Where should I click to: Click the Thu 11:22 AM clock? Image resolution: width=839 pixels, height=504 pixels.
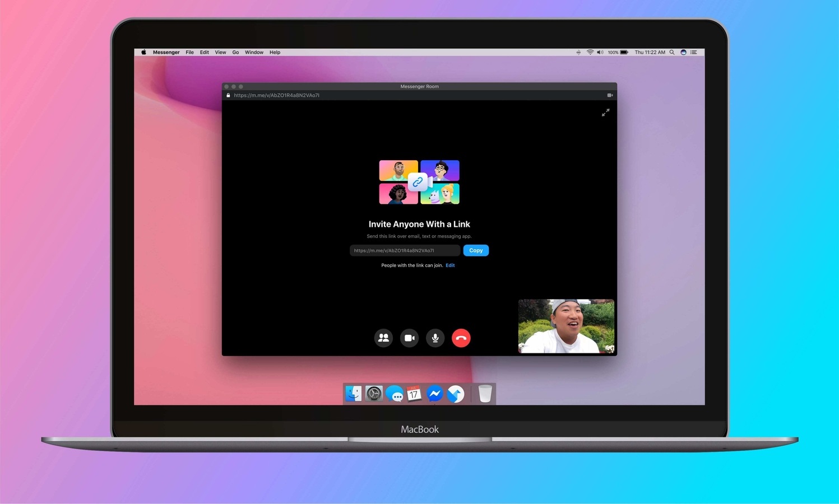coord(650,52)
